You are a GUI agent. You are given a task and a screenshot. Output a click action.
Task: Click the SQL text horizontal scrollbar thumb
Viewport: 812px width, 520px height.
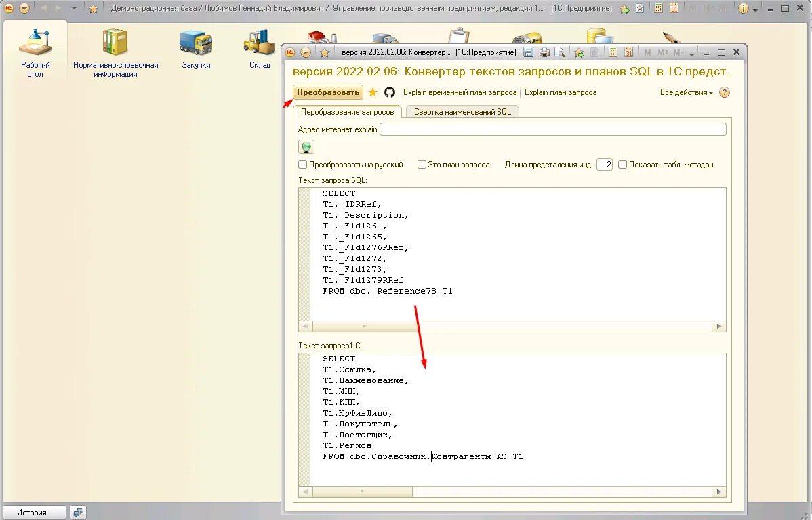[365, 326]
